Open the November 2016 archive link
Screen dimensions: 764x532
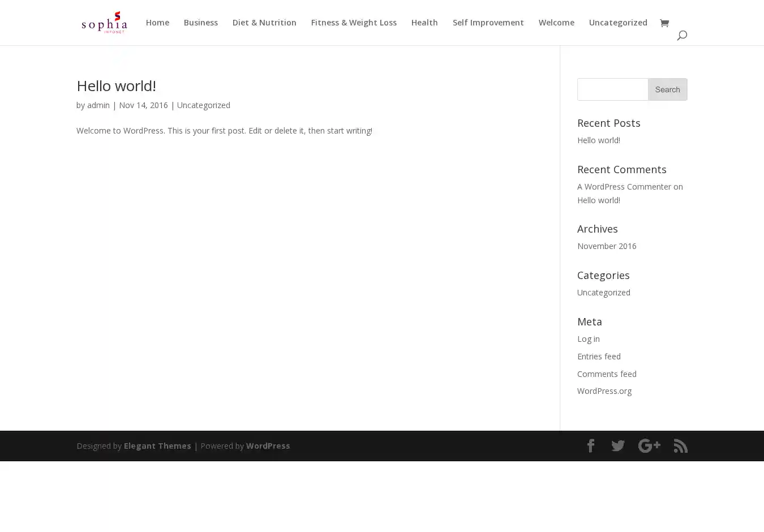[607, 246]
